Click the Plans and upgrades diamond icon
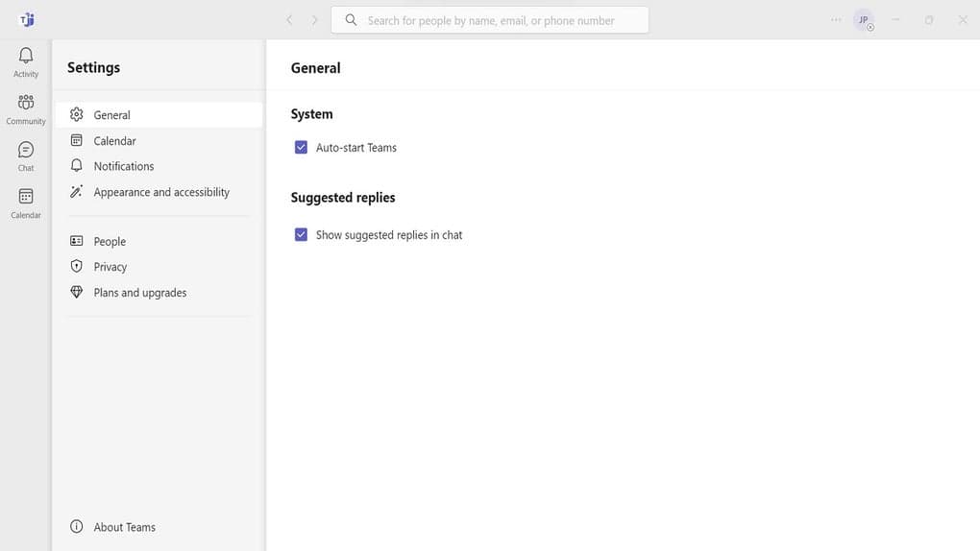 (x=76, y=292)
